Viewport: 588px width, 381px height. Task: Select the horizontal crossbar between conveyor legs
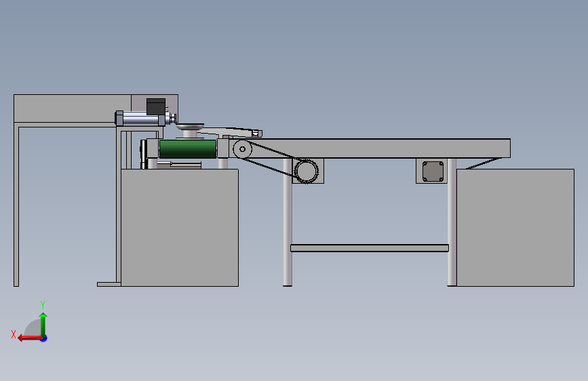click(370, 248)
